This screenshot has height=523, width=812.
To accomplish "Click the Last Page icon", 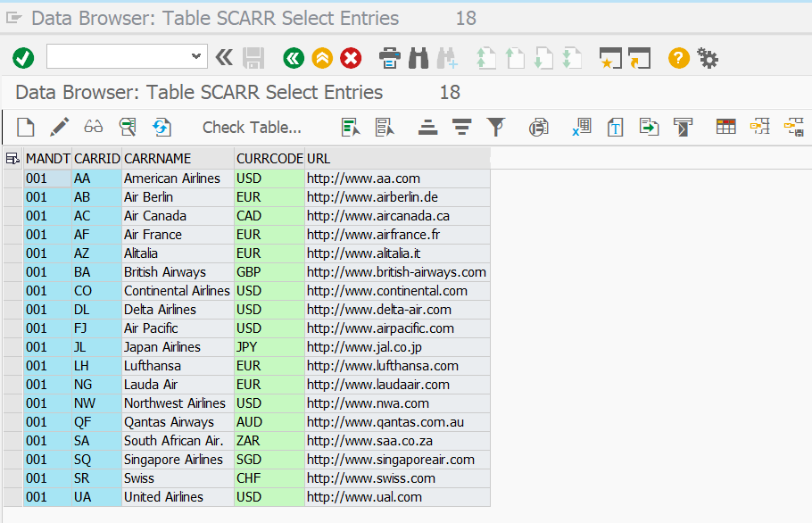I will [572, 58].
